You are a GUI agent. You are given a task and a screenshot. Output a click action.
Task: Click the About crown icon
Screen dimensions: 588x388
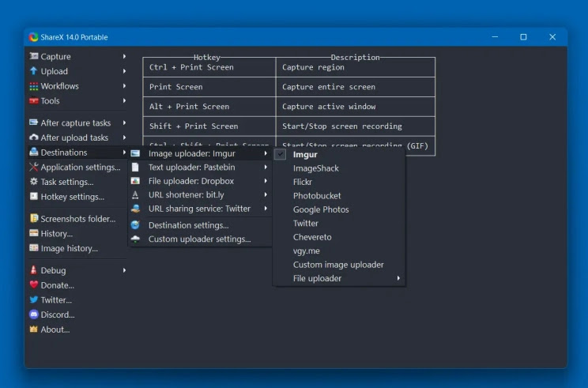coord(34,330)
